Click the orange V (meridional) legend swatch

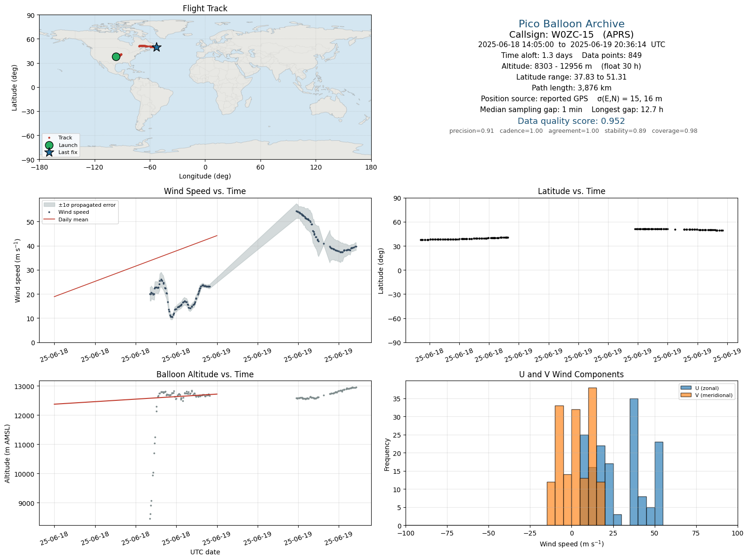pos(685,395)
